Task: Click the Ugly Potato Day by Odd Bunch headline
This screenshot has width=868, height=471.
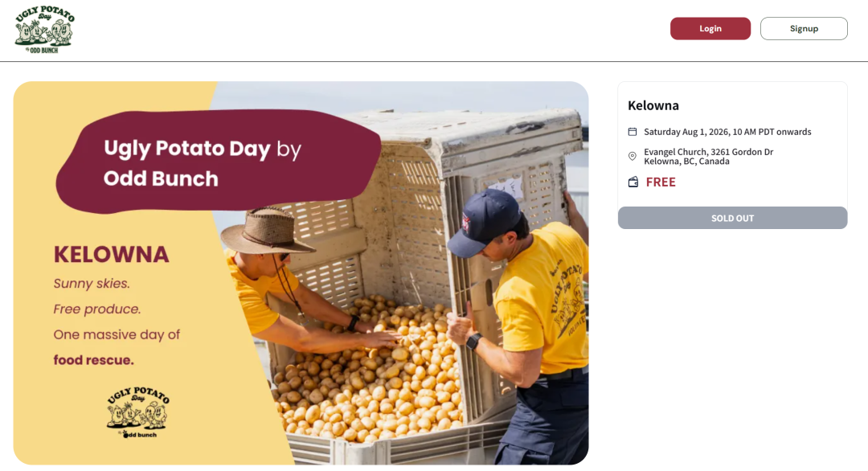Action: pyautogui.click(x=202, y=163)
